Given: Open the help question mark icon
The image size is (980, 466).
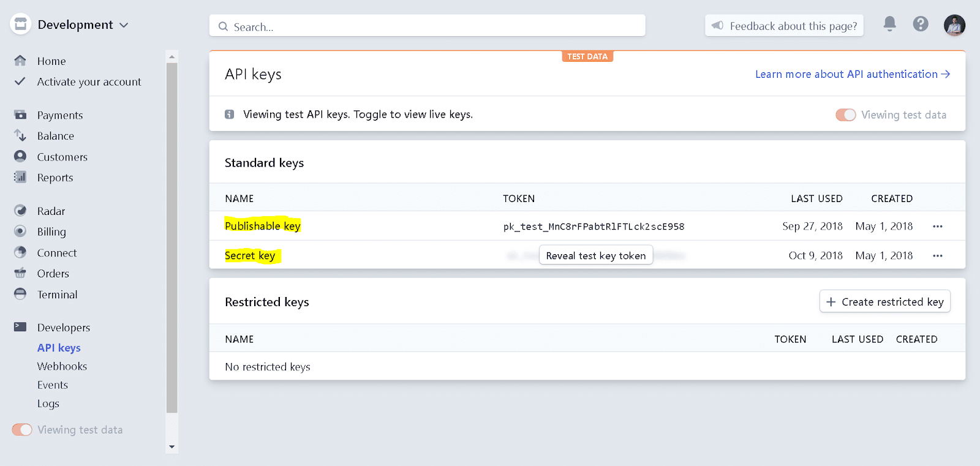Looking at the screenshot, I should (921, 24).
